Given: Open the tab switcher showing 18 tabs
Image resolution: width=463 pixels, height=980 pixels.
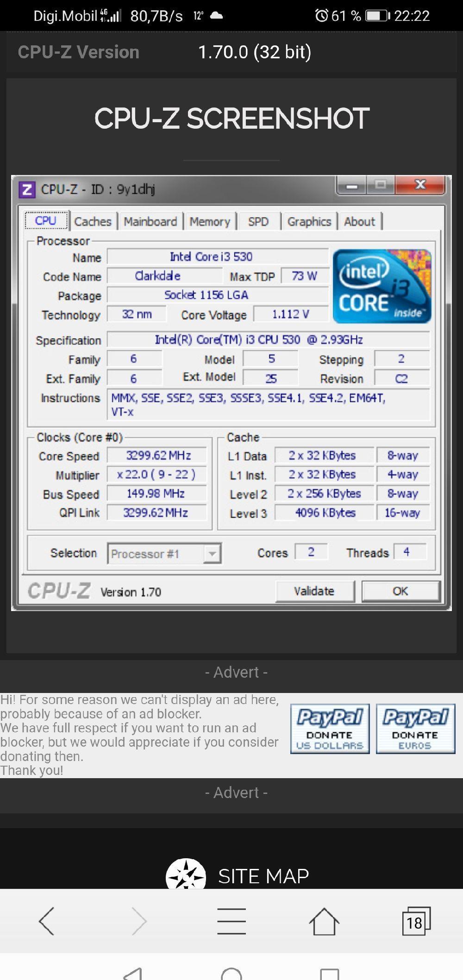Looking at the screenshot, I should (416, 921).
